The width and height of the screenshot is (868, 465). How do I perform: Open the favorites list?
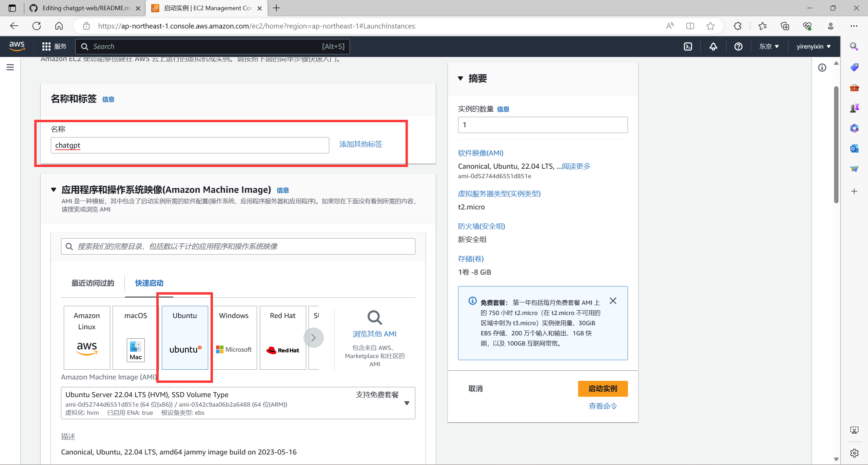coord(763,26)
